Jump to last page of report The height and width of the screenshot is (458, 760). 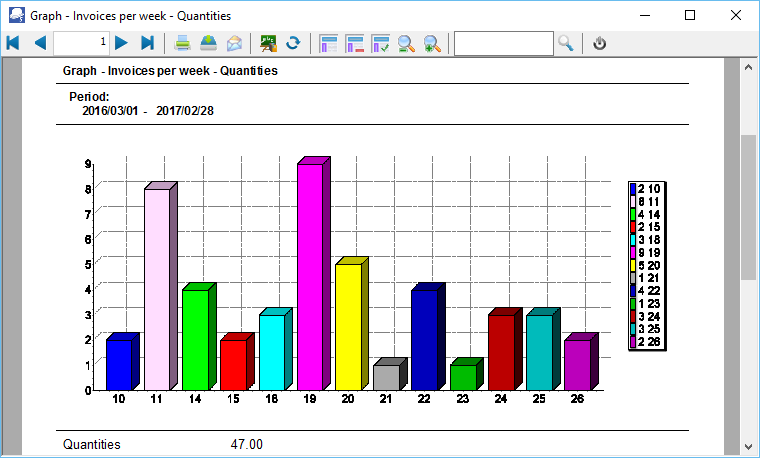pos(147,43)
